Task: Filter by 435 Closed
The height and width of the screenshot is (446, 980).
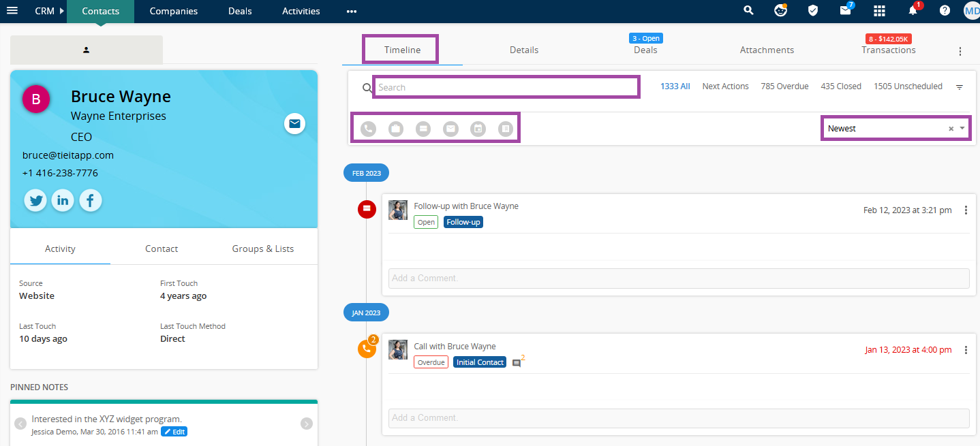Action: 841,86
